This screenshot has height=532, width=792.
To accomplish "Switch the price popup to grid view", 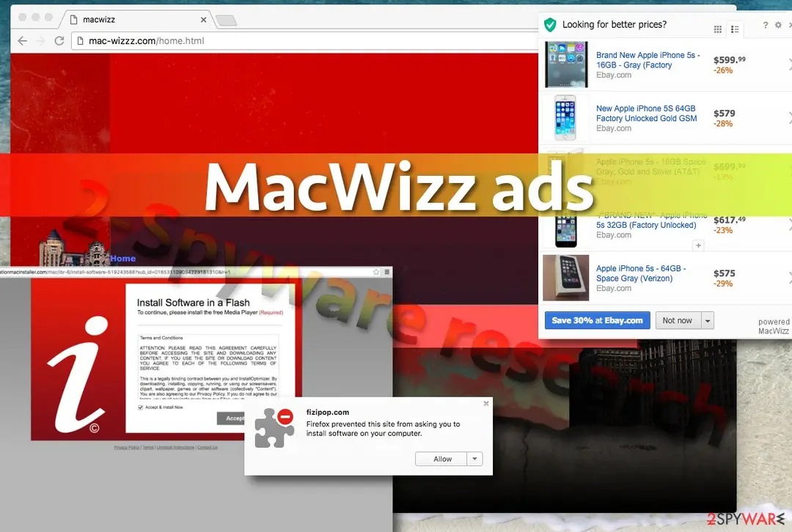I will click(717, 29).
